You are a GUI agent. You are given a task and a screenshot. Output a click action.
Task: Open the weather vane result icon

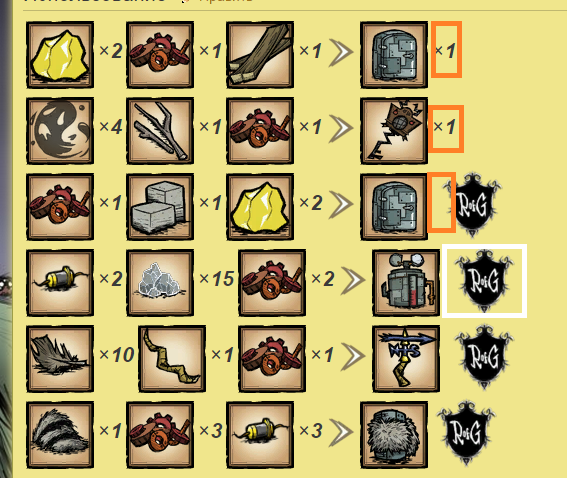[406, 358]
